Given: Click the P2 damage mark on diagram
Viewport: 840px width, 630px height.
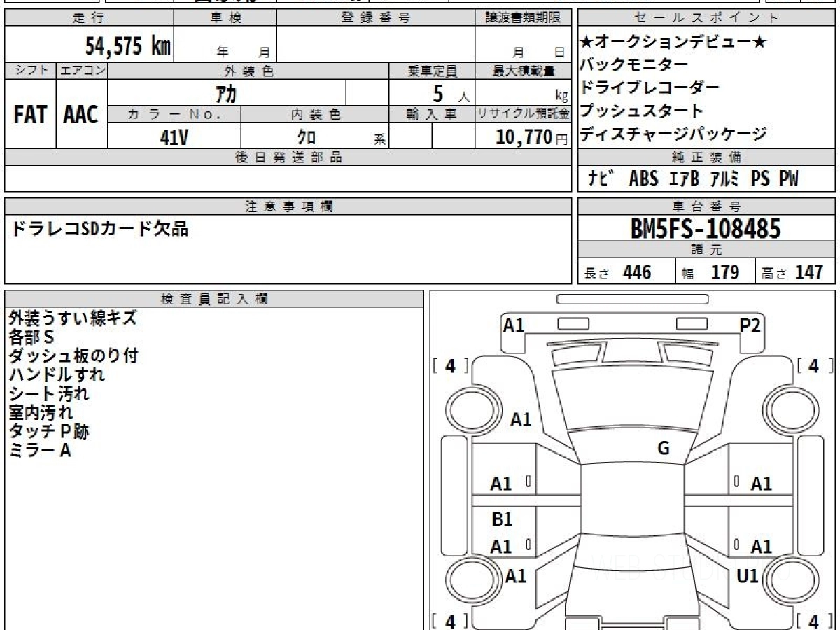Looking at the screenshot, I should [750, 325].
